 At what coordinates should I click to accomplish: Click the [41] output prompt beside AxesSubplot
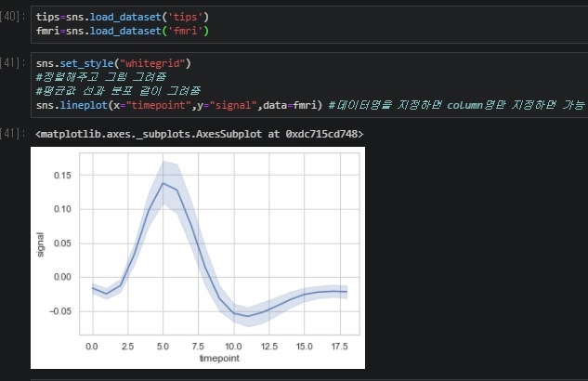[x=13, y=134]
